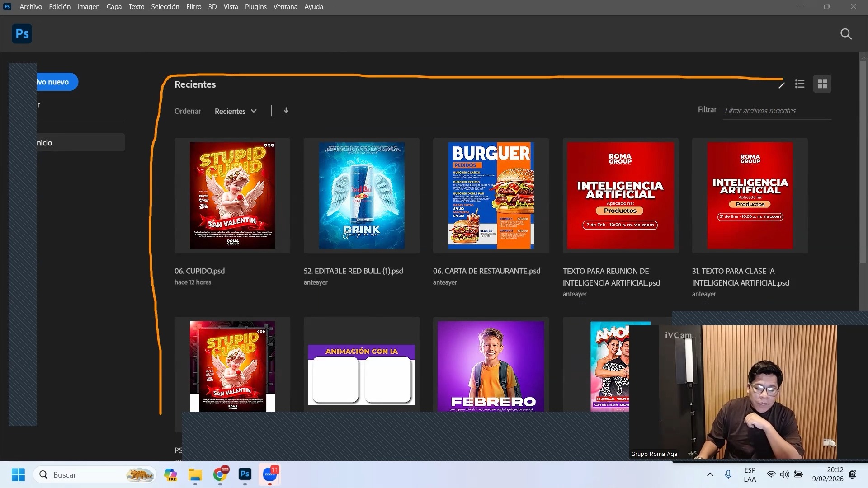Open the 06. CUPIDO.psd thumbnail
Viewport: 868px width, 488px height.
coord(232,196)
